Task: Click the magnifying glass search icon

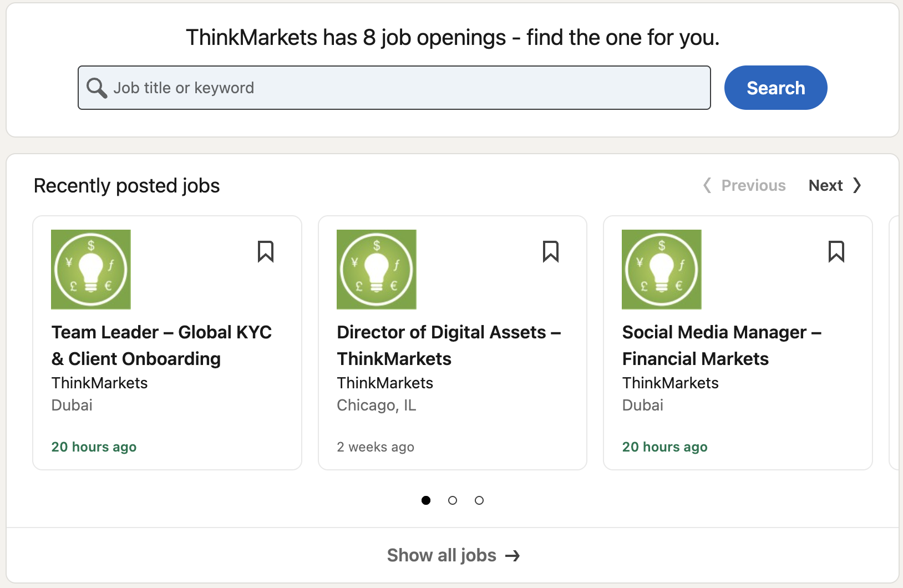Action: (97, 88)
